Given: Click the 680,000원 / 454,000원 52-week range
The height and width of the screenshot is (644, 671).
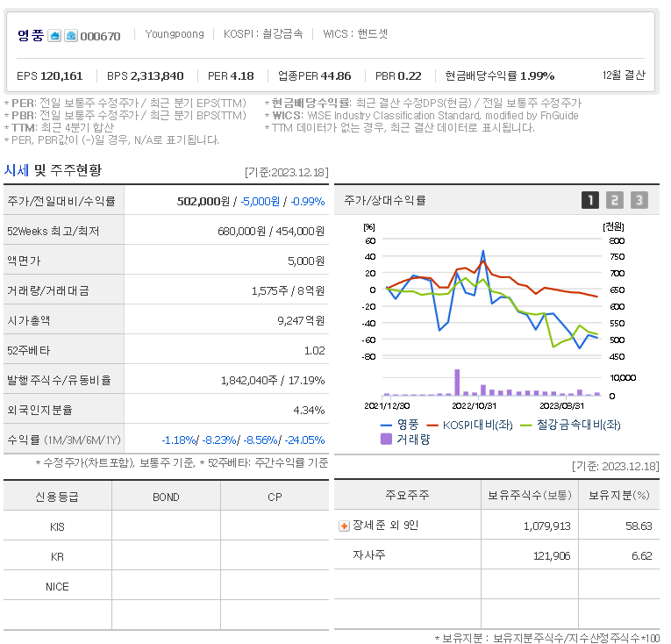Looking at the screenshot, I should (x=271, y=232).
